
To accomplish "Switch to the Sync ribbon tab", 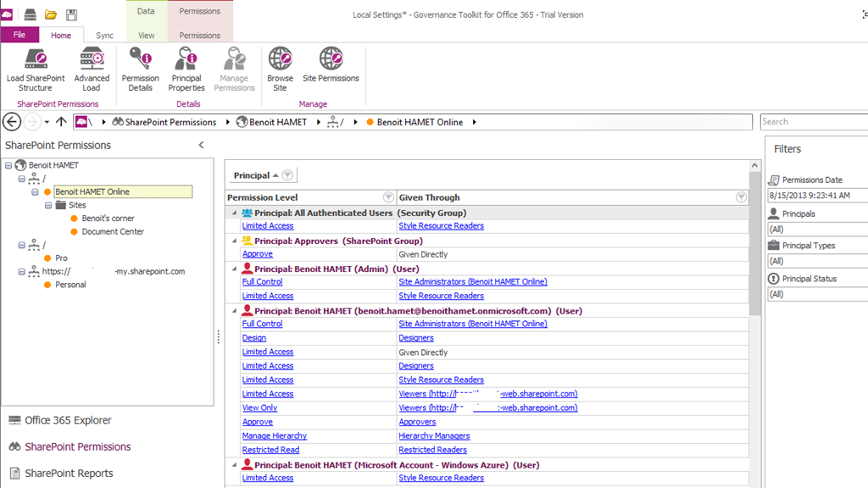I will click(x=104, y=36).
